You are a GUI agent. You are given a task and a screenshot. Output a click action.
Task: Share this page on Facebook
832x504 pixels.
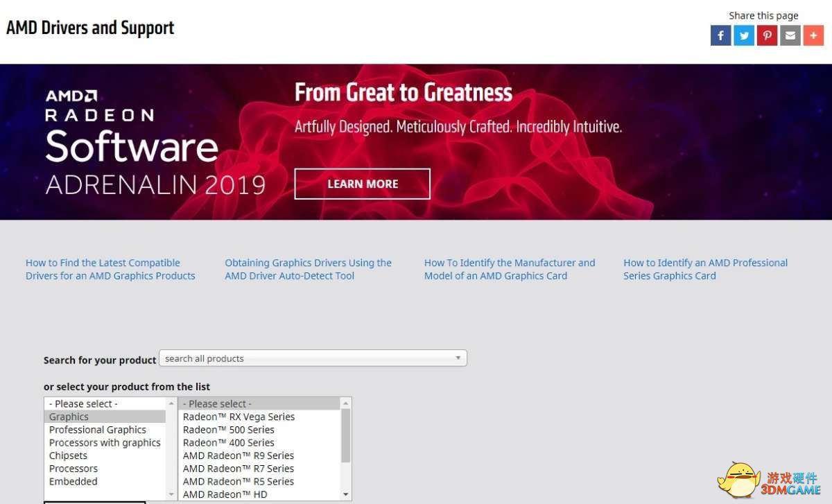(721, 35)
